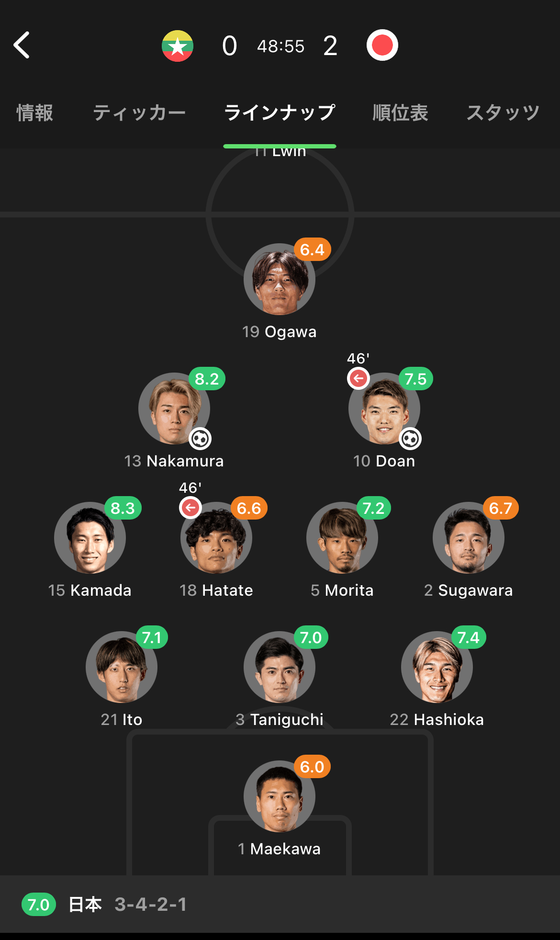This screenshot has height=940, width=560.
Task: Open the 順位表 tab
Action: click(400, 113)
